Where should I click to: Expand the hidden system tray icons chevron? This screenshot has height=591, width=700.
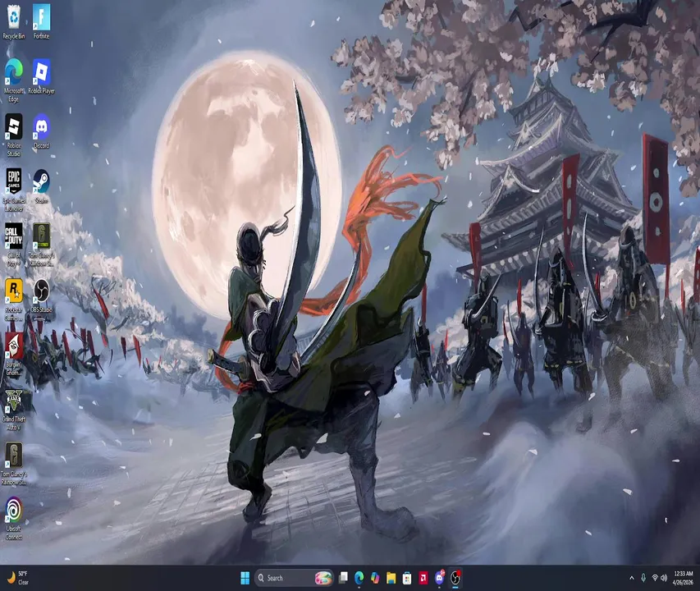coord(631,578)
